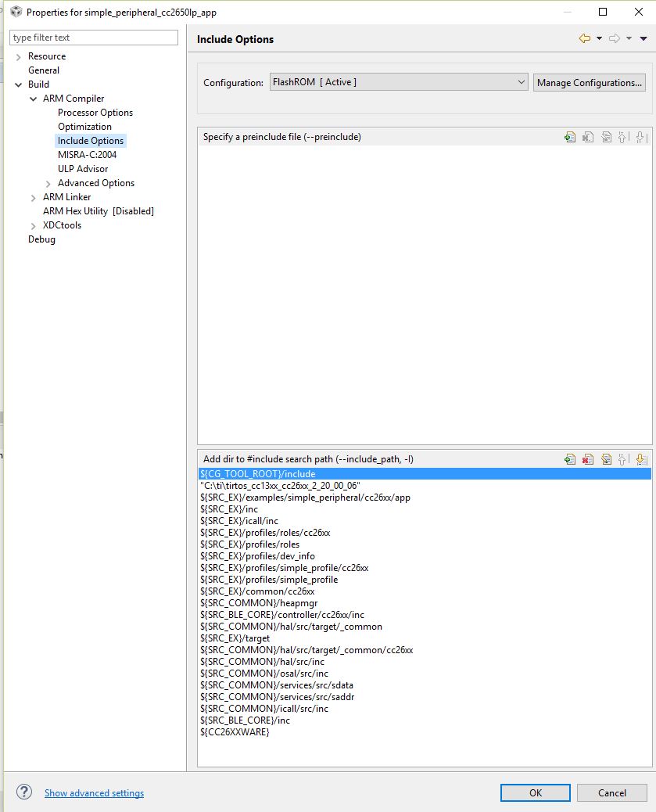Select ${SRC_COMMON}/heapmgr entry
The width and height of the screenshot is (656, 812).
tap(259, 603)
